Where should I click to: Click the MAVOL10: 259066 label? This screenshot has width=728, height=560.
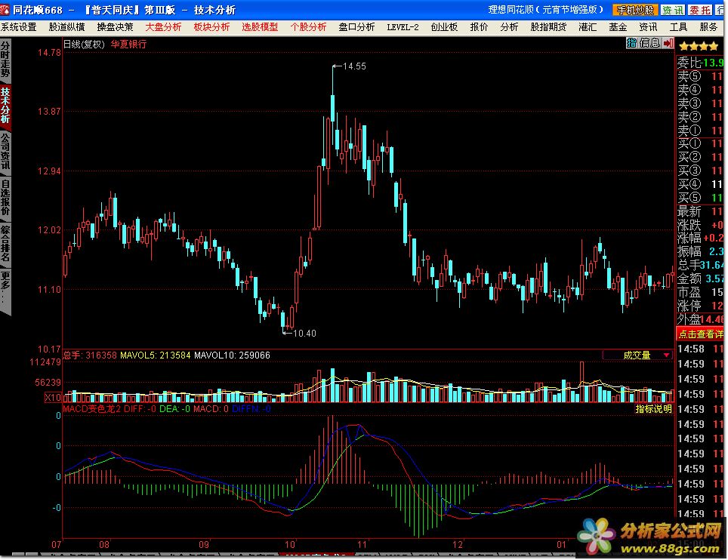[x=232, y=355]
